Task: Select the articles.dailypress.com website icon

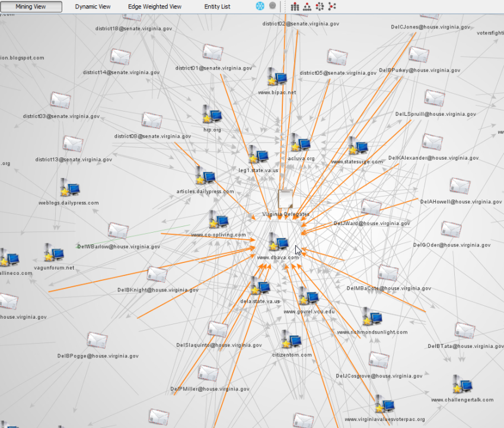Action: (x=205, y=175)
